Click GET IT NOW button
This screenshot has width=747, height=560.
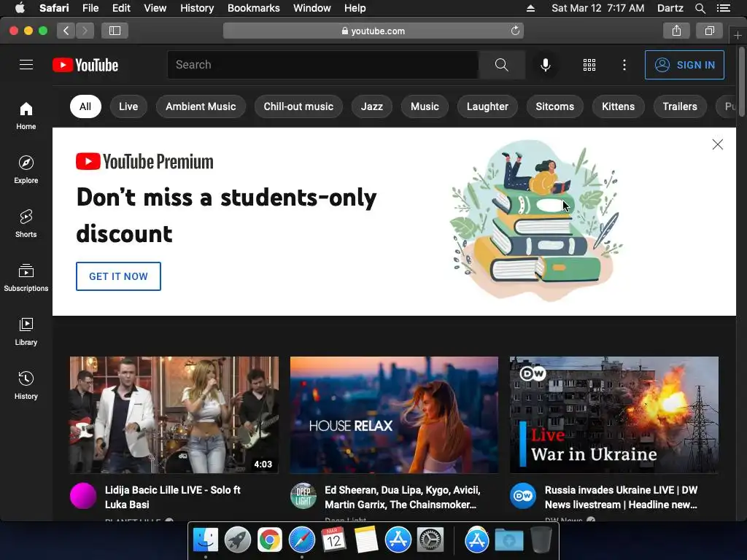118,276
